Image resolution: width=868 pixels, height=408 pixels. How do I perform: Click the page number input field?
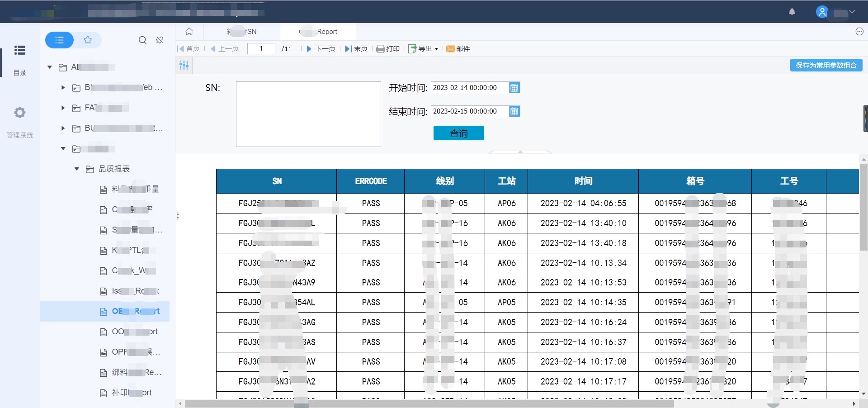pyautogui.click(x=261, y=48)
